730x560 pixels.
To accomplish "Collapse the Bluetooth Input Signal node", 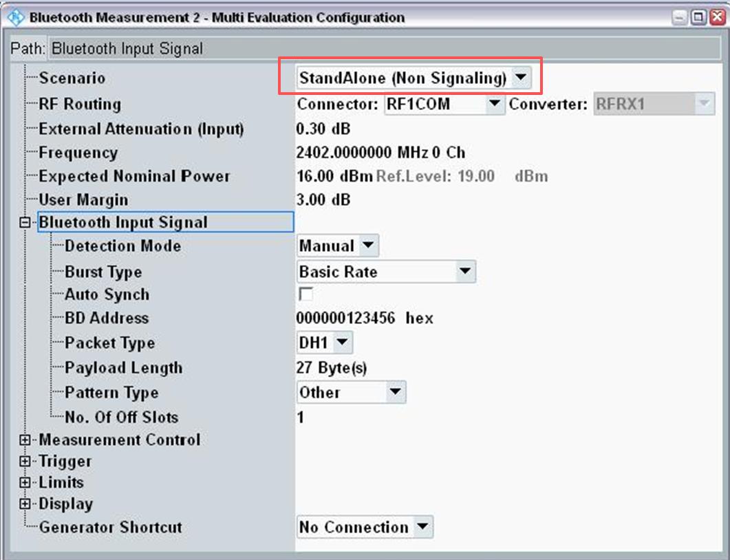I will [25, 222].
